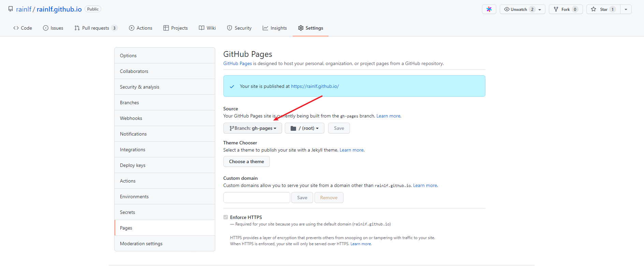The width and height of the screenshot is (644, 266).
Task: Open Deploy keys settings
Action: point(165,165)
